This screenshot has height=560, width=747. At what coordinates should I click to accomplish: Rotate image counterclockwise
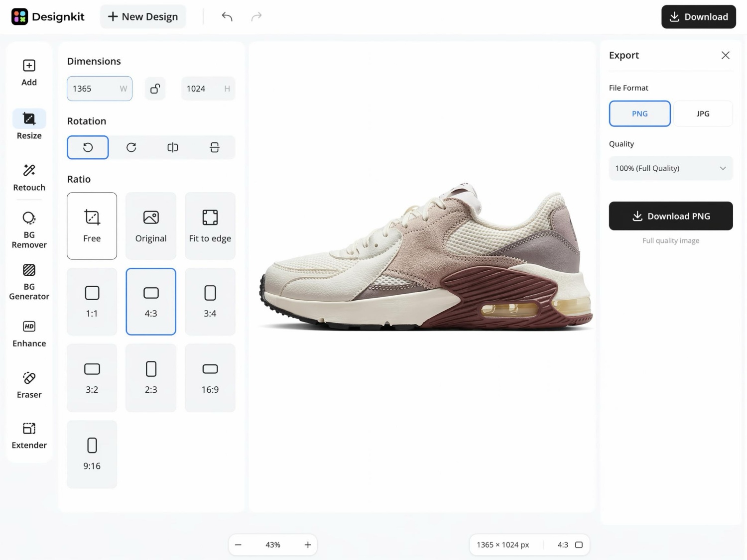pos(88,147)
